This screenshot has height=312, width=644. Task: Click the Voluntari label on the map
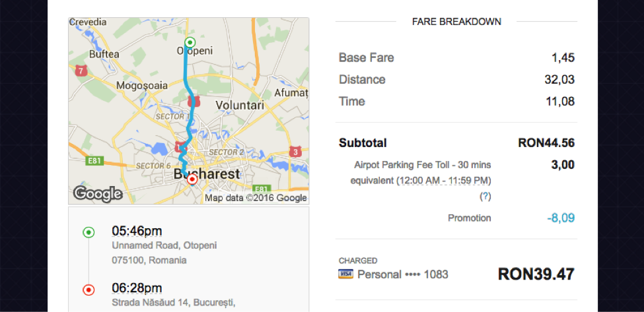[238, 105]
